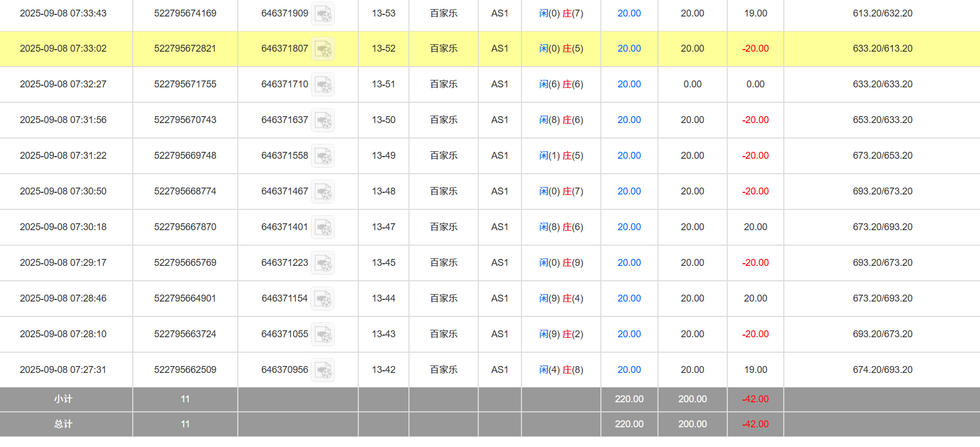Click result 闲(6) 庄(6) tie link
Screen dimensions: 980x447
pyautogui.click(x=561, y=84)
